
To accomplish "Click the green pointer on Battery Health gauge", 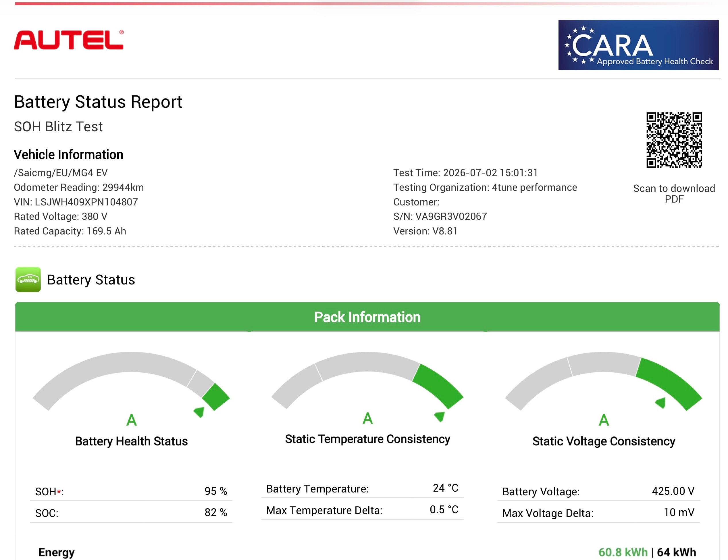I will point(199,412).
